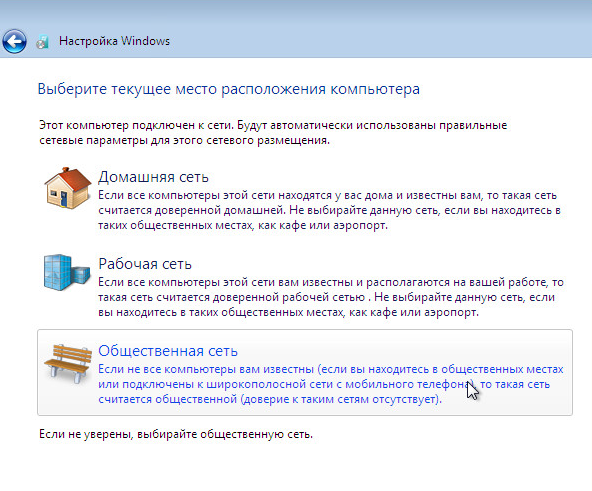
Task: Choose the 'Домашняя сеть' heading
Action: (153, 177)
